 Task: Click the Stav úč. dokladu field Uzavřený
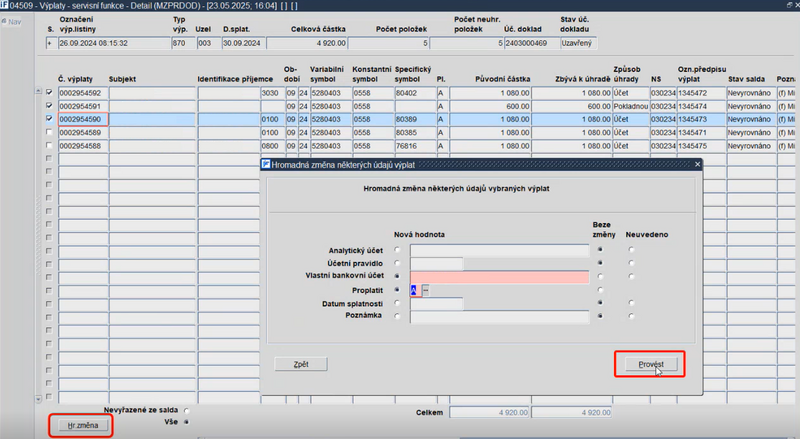(x=579, y=43)
